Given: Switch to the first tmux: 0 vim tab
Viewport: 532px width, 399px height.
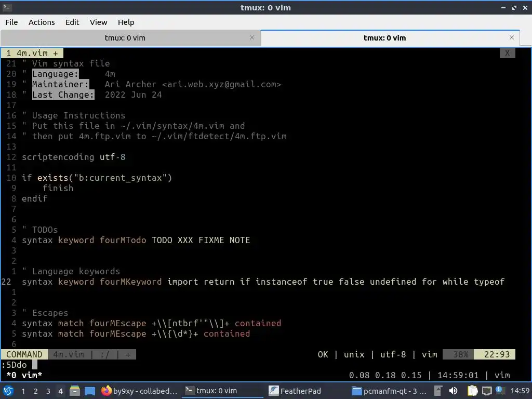Looking at the screenshot, I should (x=125, y=37).
